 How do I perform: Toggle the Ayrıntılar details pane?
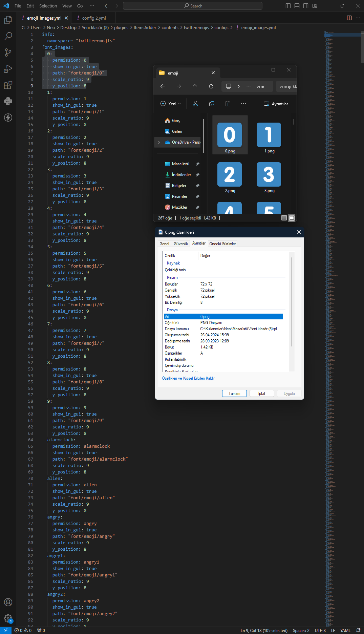point(276,104)
